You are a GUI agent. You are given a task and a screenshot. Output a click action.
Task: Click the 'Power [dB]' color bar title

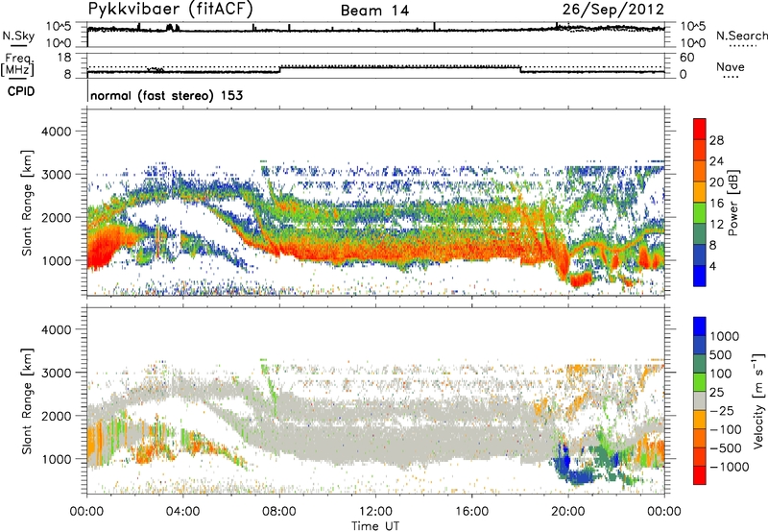click(732, 203)
